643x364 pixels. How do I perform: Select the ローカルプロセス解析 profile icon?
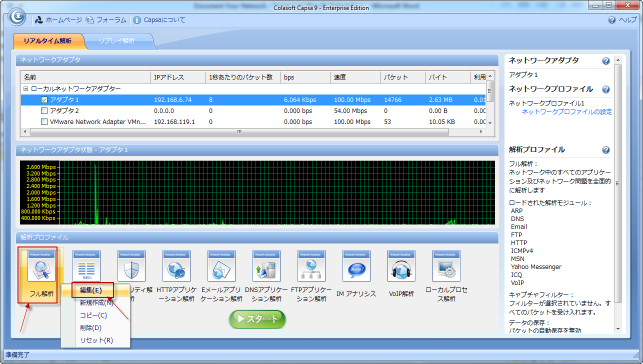pyautogui.click(x=446, y=266)
